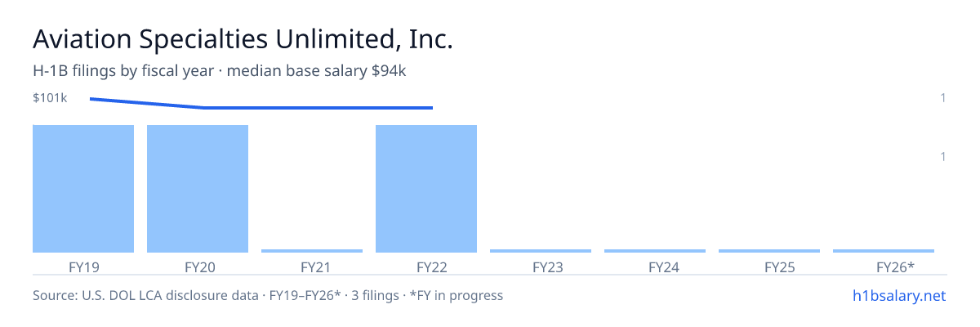The width and height of the screenshot is (980, 327).
Task: Click the FY26* axis label
Action: pyautogui.click(x=895, y=267)
